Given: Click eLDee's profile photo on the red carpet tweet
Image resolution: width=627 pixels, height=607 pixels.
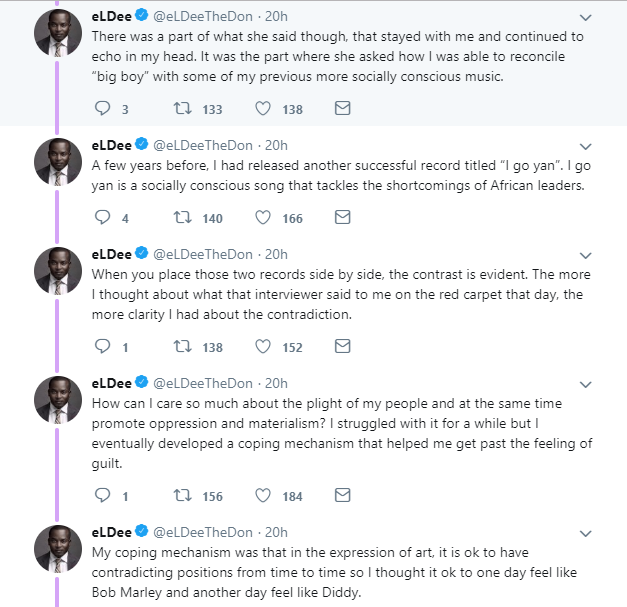Looking at the screenshot, I should point(58,273).
